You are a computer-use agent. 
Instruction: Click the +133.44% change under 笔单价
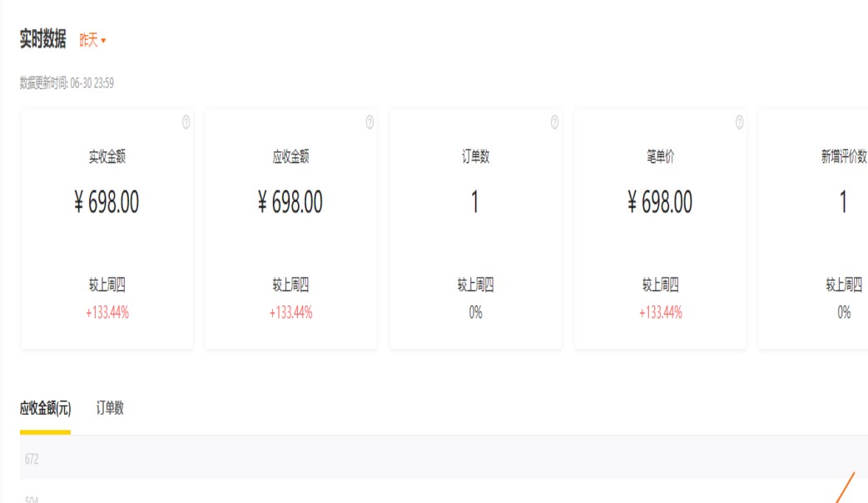point(660,313)
